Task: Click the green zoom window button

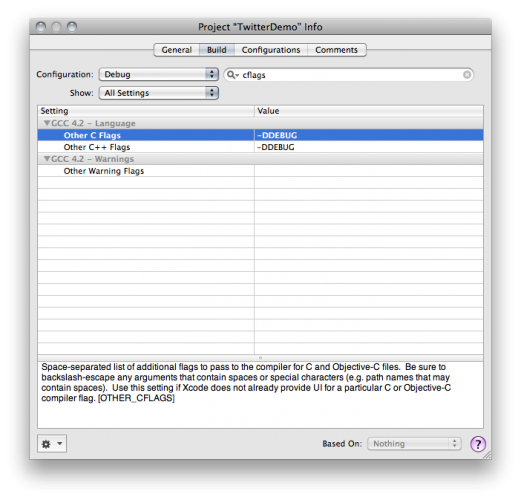Action: [x=72, y=26]
